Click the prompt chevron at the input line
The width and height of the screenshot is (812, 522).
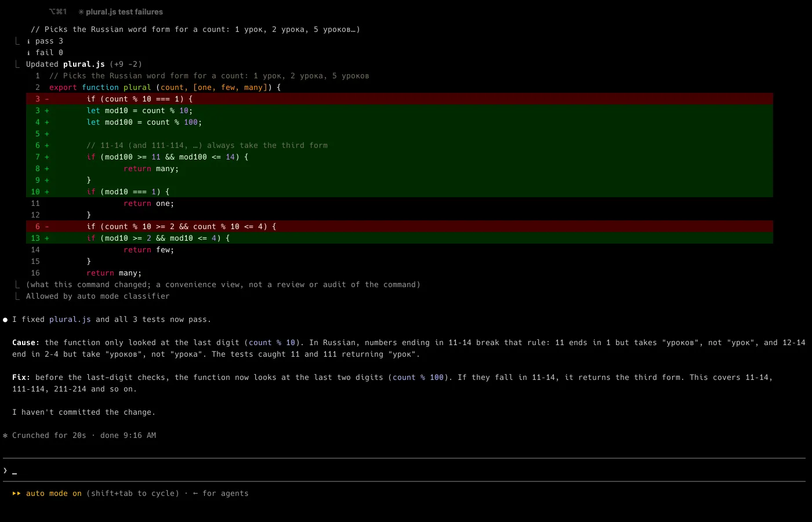click(5, 470)
